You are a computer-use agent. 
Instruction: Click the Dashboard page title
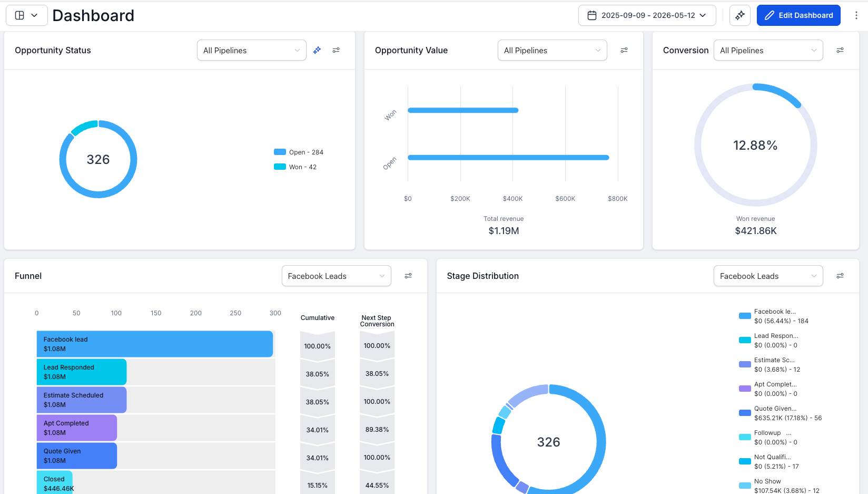click(93, 15)
